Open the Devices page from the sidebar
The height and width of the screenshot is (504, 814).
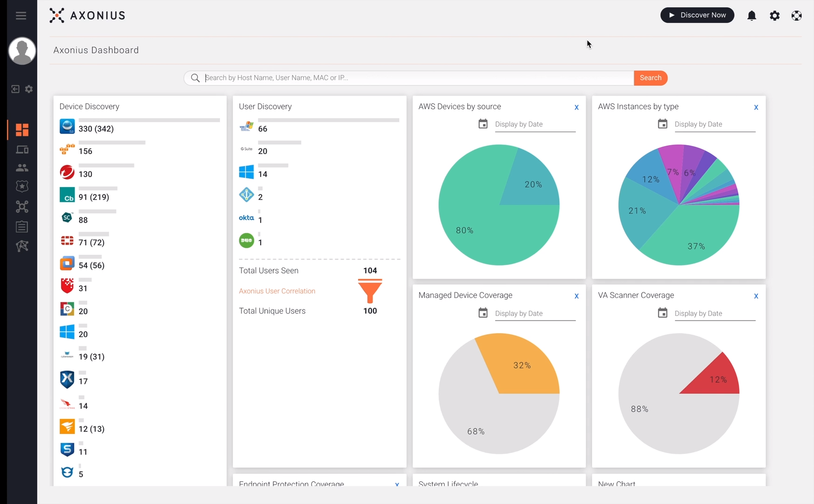22,150
